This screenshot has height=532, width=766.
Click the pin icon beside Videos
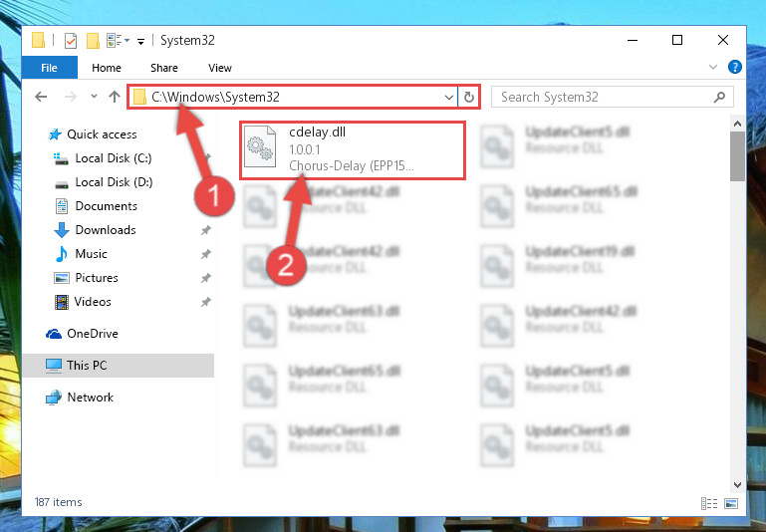point(205,302)
